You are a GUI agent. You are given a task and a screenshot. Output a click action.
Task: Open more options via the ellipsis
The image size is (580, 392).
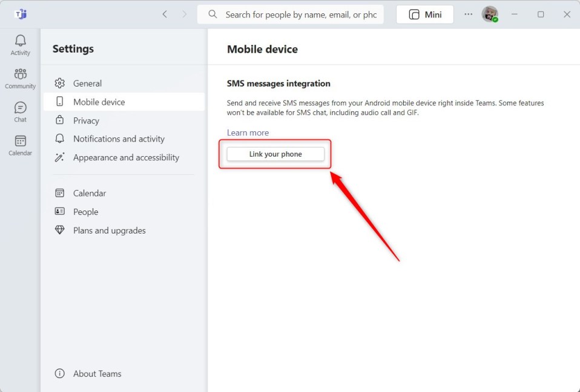click(x=468, y=14)
